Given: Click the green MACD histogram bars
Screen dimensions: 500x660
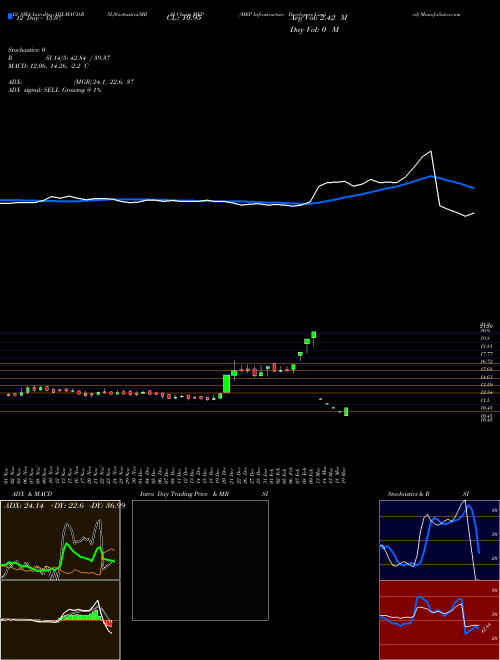Looking at the screenshot, I should tap(80, 616).
